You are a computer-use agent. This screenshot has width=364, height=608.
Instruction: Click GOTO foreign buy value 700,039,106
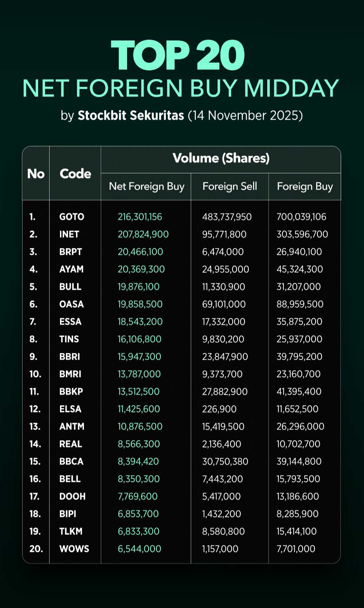[301, 217]
